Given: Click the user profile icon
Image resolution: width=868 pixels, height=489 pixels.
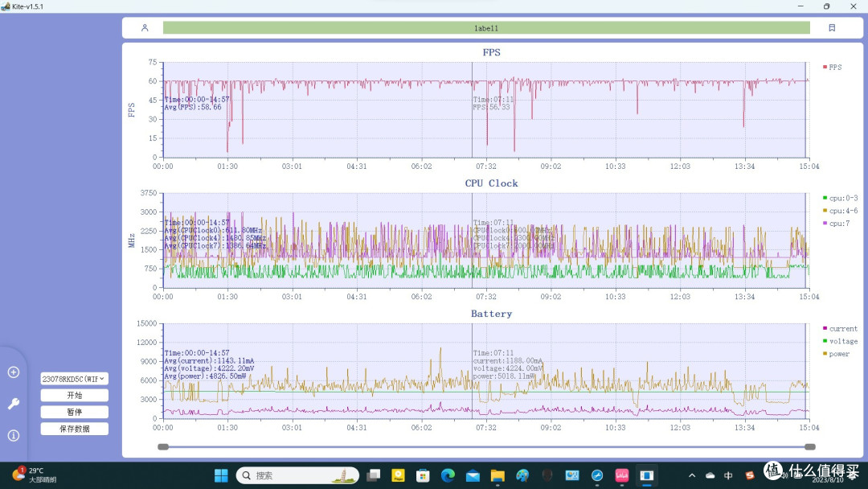Looking at the screenshot, I should click(145, 27).
